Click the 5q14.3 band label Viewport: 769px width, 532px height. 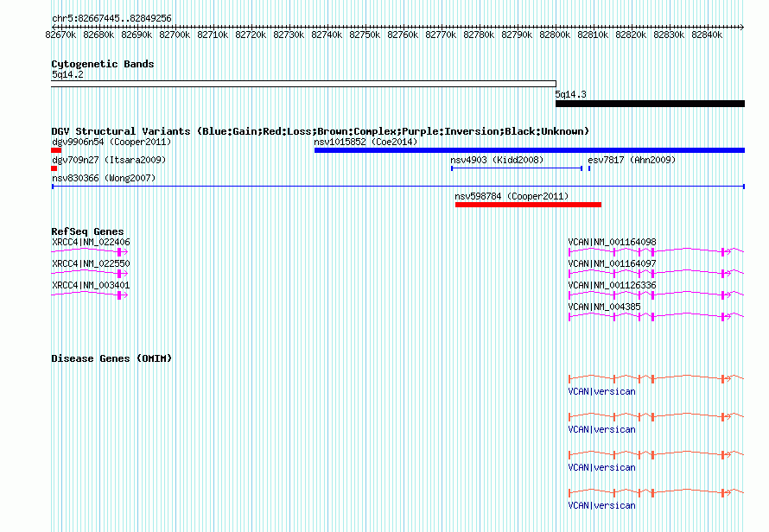(x=570, y=94)
